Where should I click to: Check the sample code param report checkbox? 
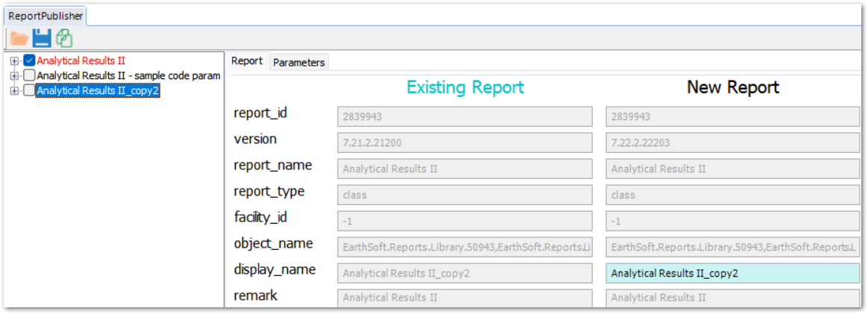pos(29,75)
